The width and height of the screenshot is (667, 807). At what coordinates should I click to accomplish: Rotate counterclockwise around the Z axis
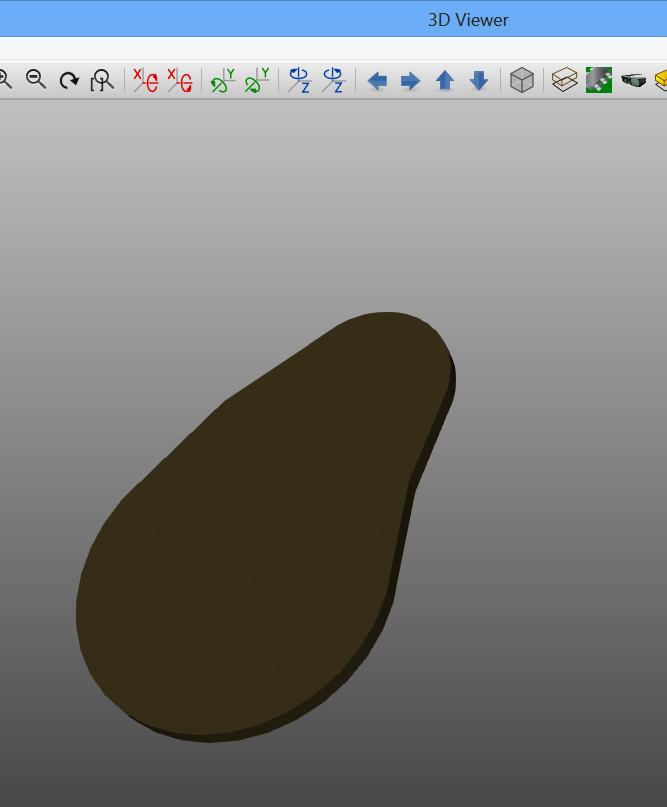[332, 81]
